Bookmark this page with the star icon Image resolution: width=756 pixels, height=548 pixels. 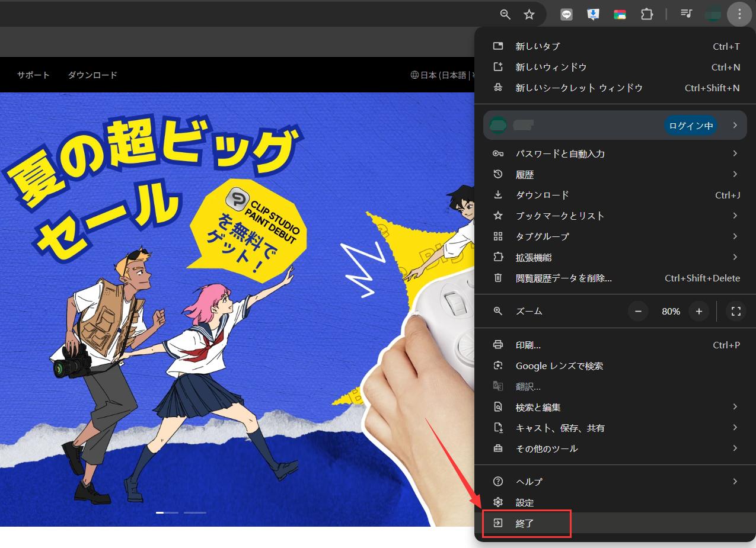tap(529, 14)
